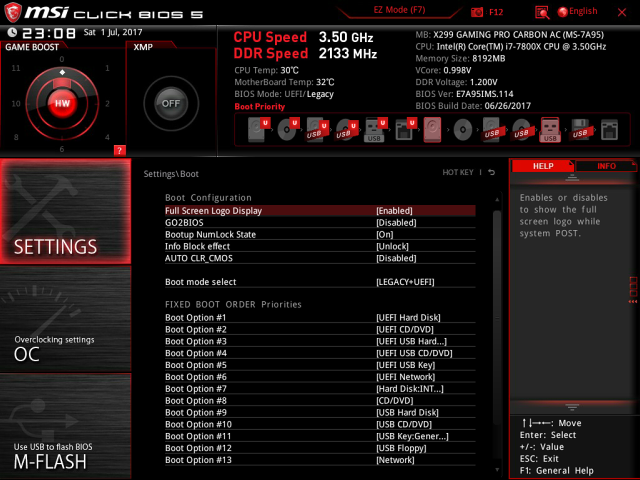Switch to EZ Mode (F7)
This screenshot has width=640, height=480.
[400, 10]
